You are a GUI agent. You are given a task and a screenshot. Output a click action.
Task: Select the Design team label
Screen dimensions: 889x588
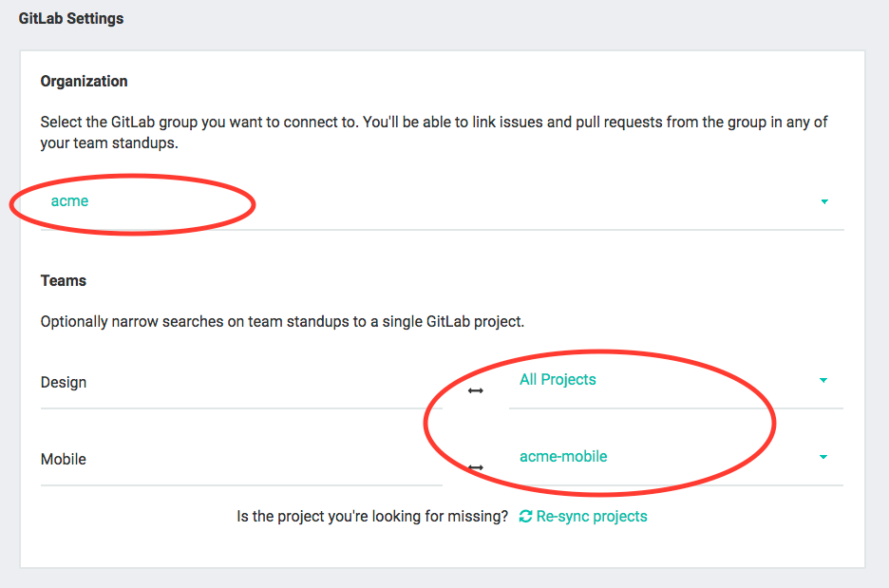tap(64, 382)
